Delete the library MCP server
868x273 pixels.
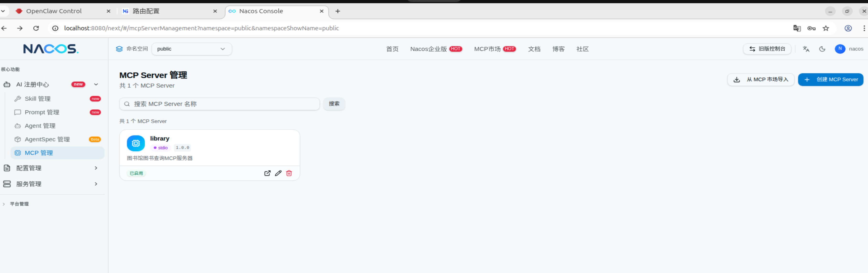(289, 173)
